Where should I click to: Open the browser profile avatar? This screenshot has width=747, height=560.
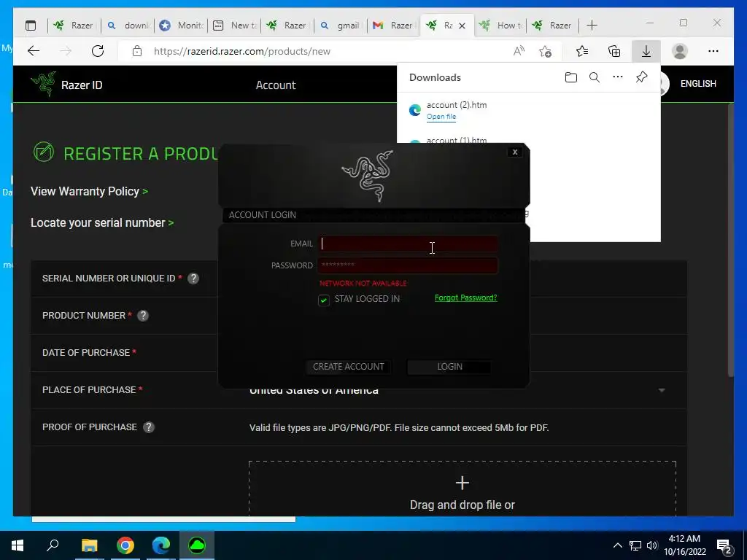click(680, 51)
